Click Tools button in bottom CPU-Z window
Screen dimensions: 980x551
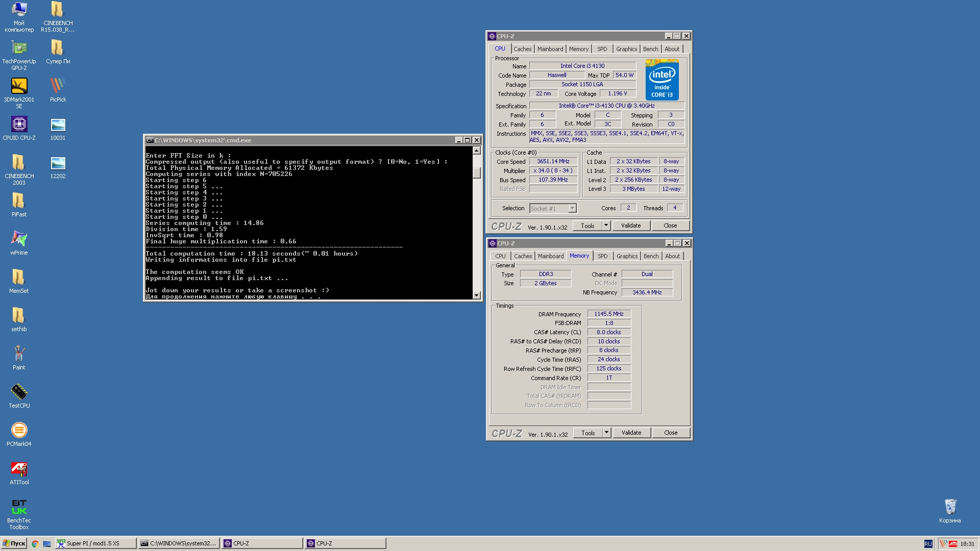pyautogui.click(x=588, y=433)
